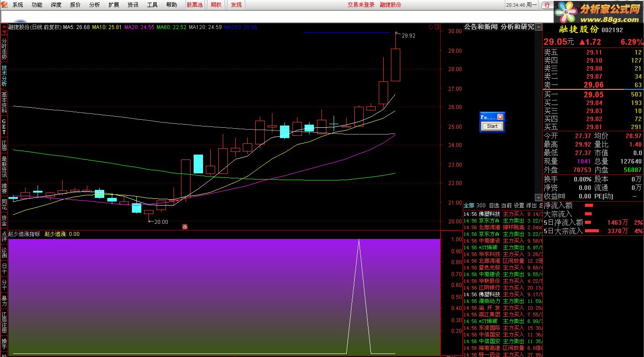Open the 功能 menu

[x=37, y=5]
